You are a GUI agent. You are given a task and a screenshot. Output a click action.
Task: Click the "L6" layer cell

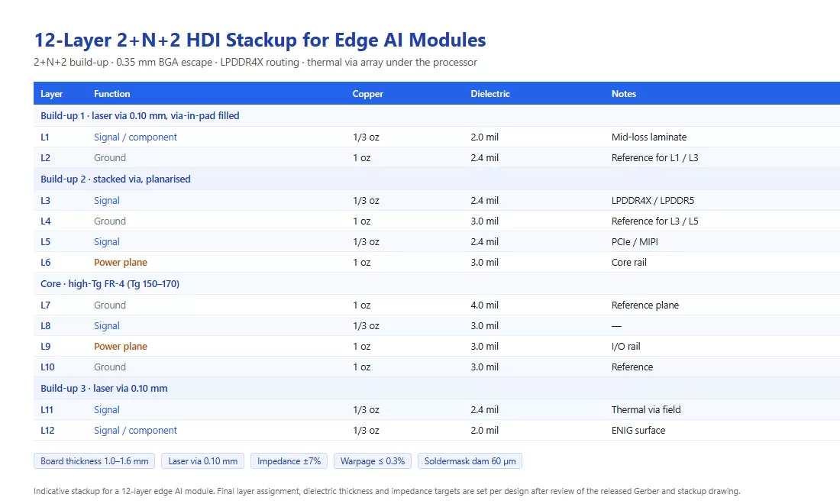tap(46, 263)
